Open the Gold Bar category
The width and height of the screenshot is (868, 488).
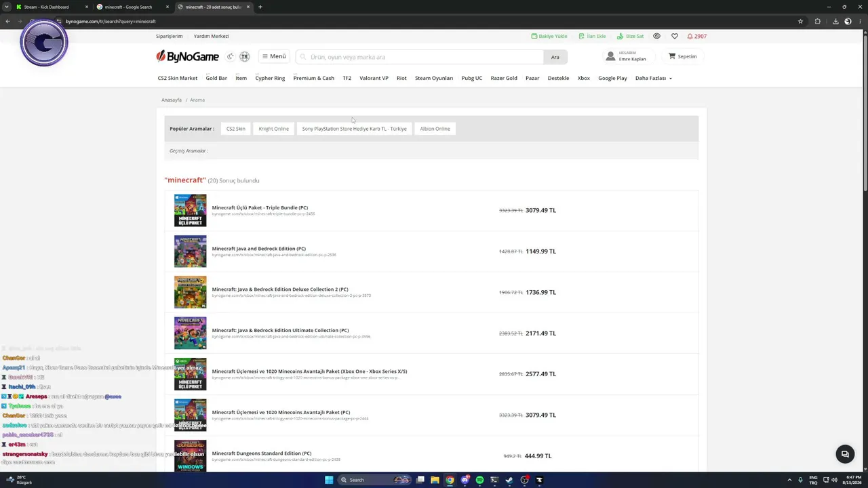point(216,78)
